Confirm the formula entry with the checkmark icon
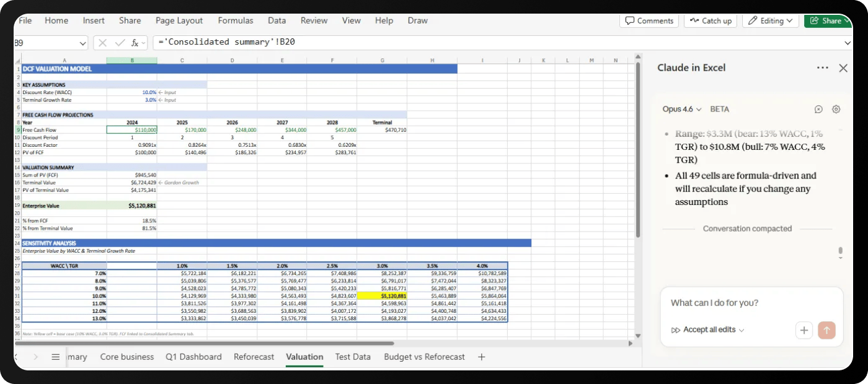 point(119,43)
